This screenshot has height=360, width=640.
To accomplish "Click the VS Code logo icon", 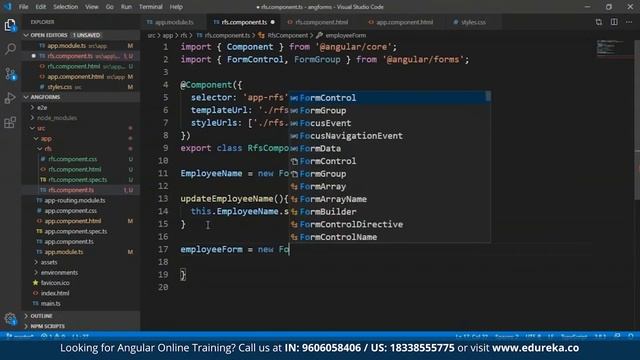I will click(x=7, y=7).
